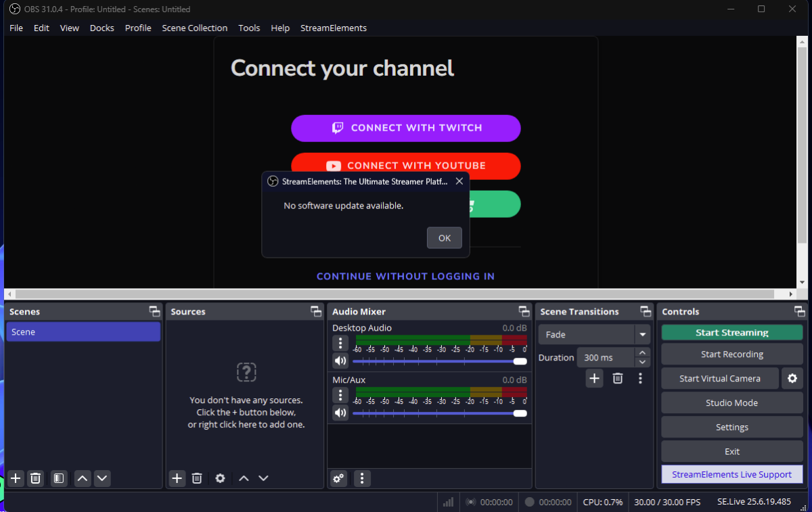The image size is (812, 512).
Task: Undock the Sources panel
Action: tap(316, 311)
